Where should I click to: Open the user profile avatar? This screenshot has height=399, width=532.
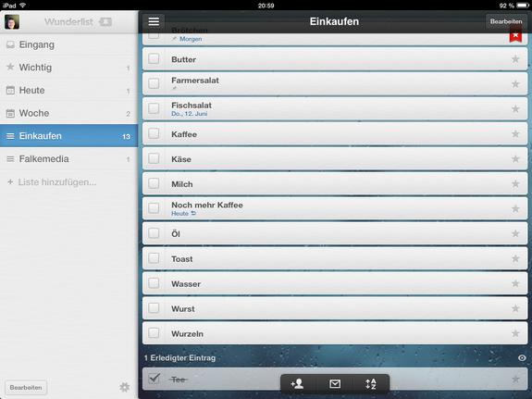pyautogui.click(x=12, y=21)
